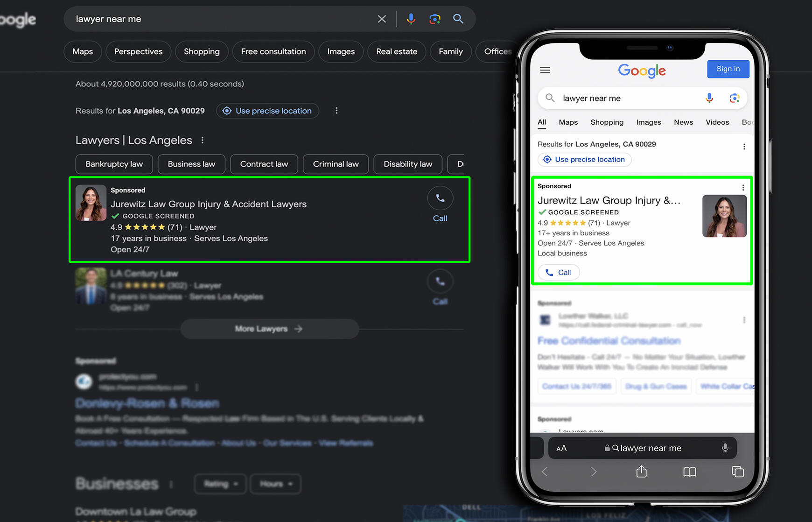Filter by Business law
The height and width of the screenshot is (522, 812).
pos(191,164)
